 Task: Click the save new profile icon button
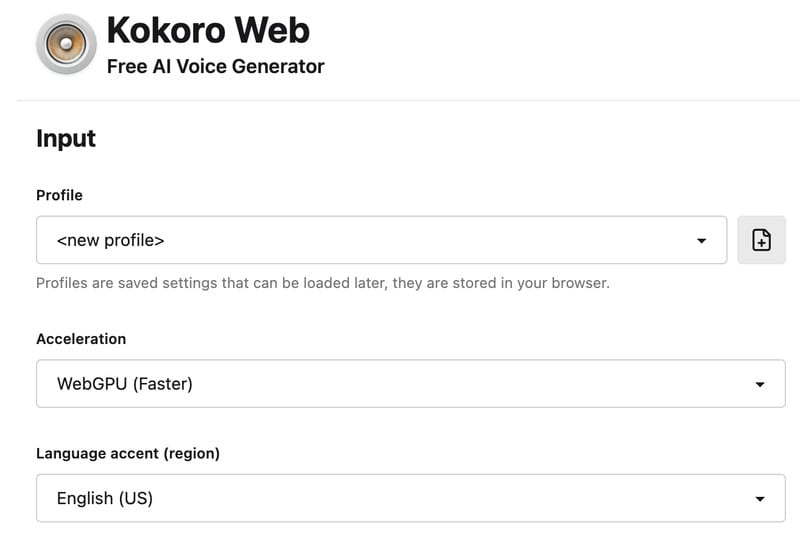pyautogui.click(x=761, y=240)
